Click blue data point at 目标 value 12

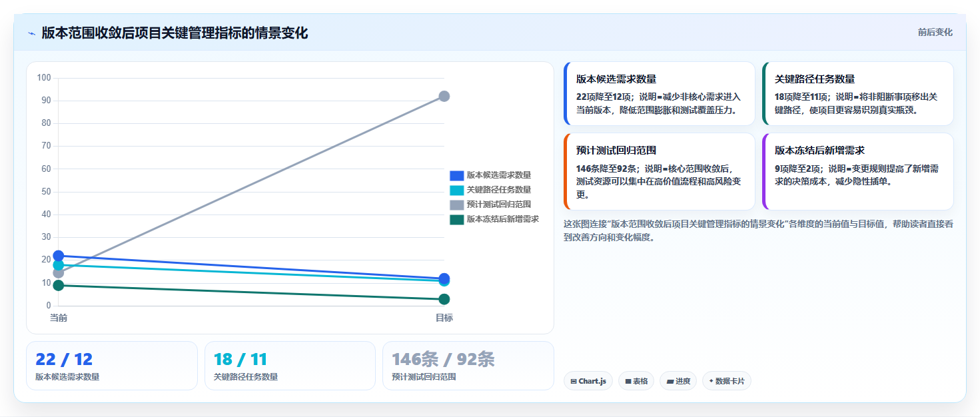point(444,278)
